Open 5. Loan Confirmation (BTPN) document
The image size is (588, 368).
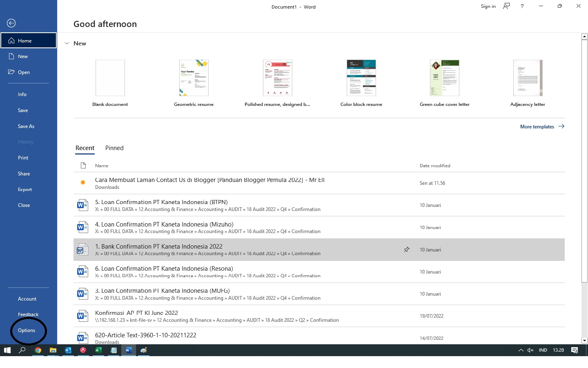[319, 205]
